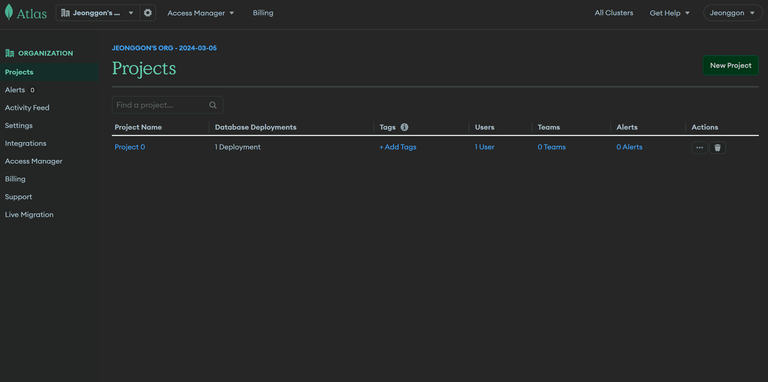
Task: Go to Billing in the top bar
Action: pyautogui.click(x=263, y=13)
